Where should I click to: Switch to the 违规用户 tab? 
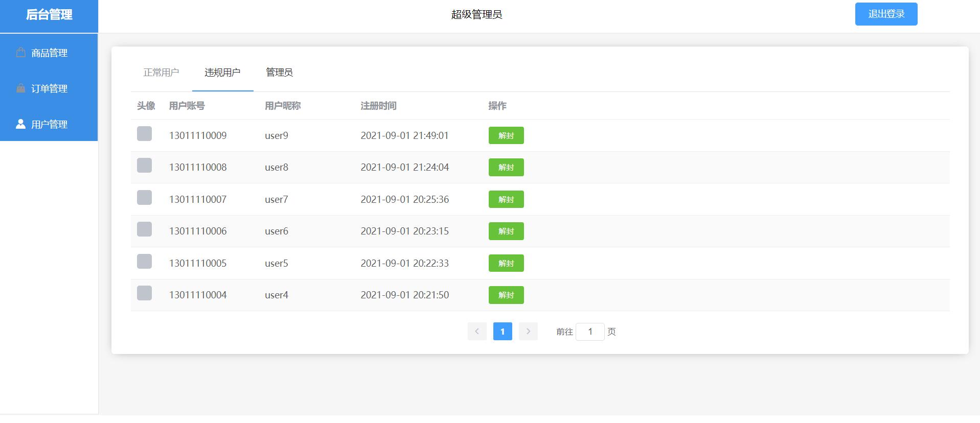coord(222,73)
